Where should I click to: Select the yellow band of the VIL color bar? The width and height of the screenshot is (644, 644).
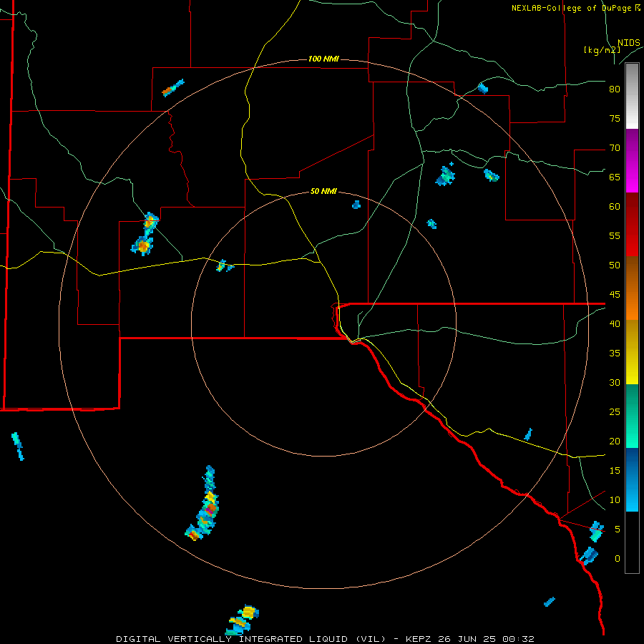coord(632,352)
